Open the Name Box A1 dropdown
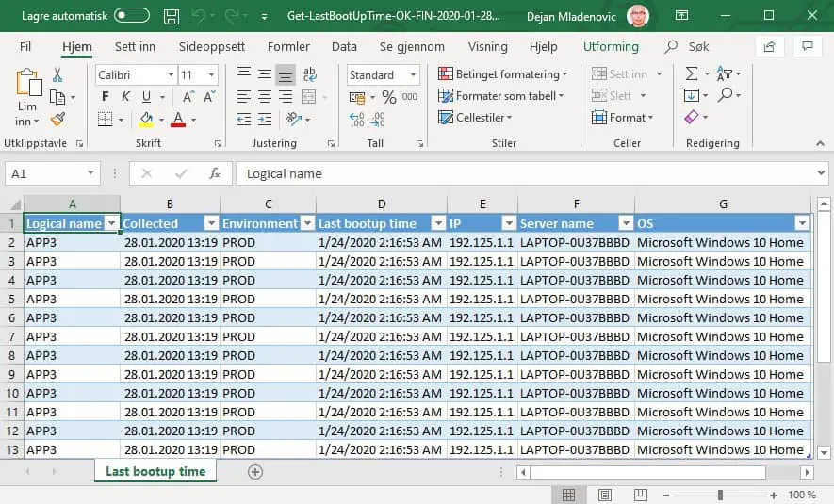 coord(90,173)
